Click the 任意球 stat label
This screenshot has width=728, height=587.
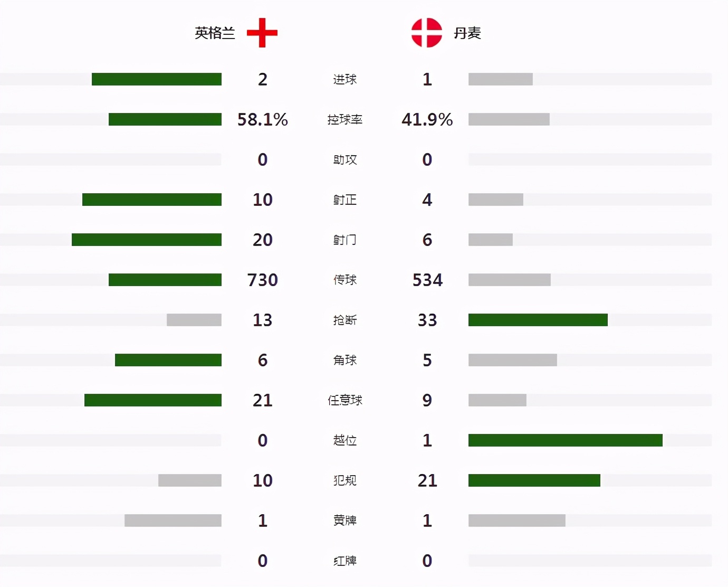pos(345,400)
